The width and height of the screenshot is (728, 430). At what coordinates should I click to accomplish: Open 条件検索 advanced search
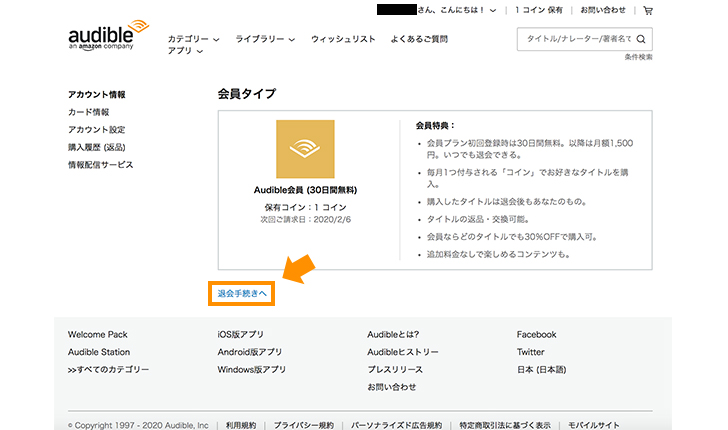coord(638,57)
